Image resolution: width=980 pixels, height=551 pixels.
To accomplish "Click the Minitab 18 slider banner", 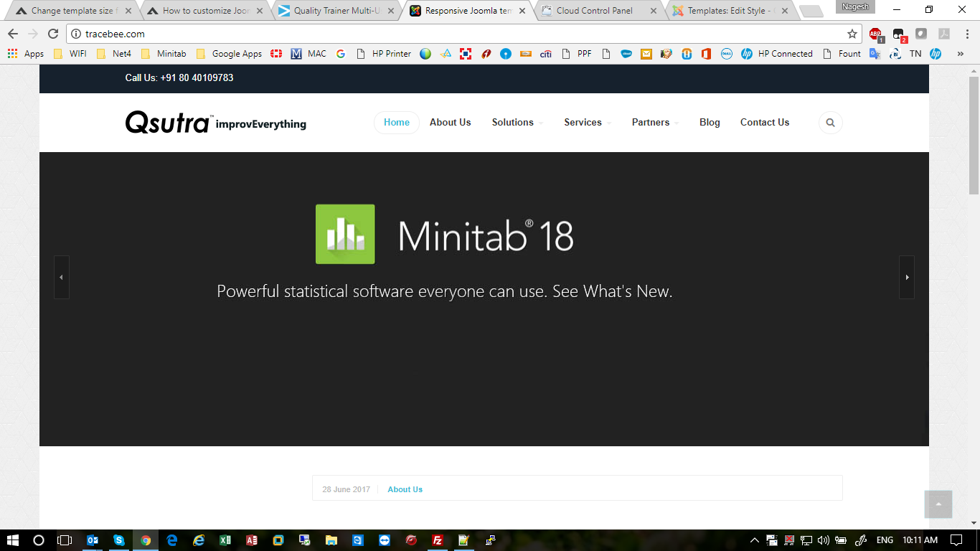I will [x=484, y=299].
